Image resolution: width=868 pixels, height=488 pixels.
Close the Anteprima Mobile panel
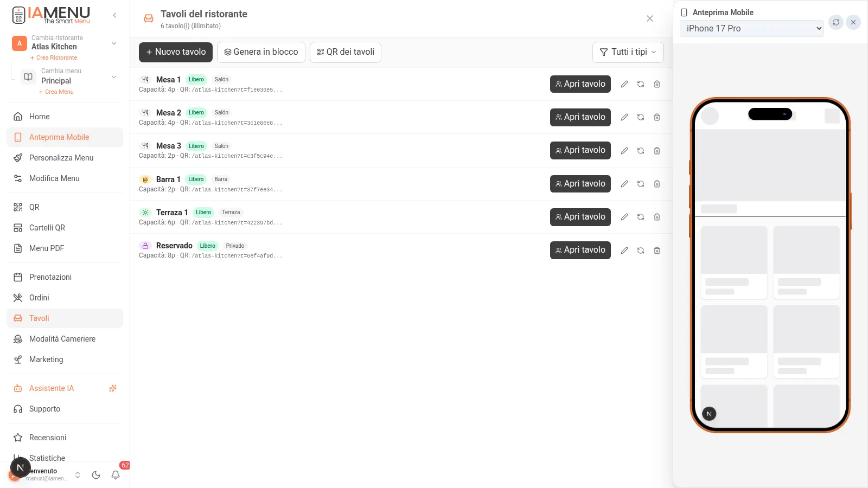[x=853, y=22]
